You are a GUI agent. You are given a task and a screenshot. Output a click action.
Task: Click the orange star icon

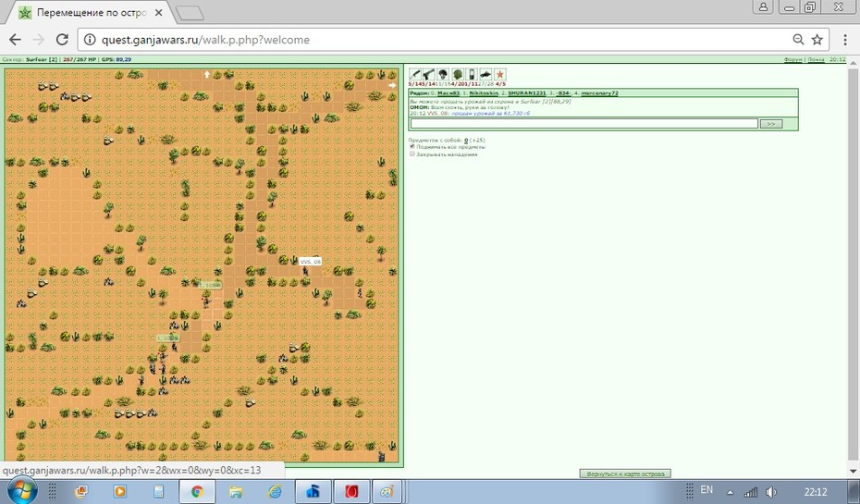click(499, 74)
